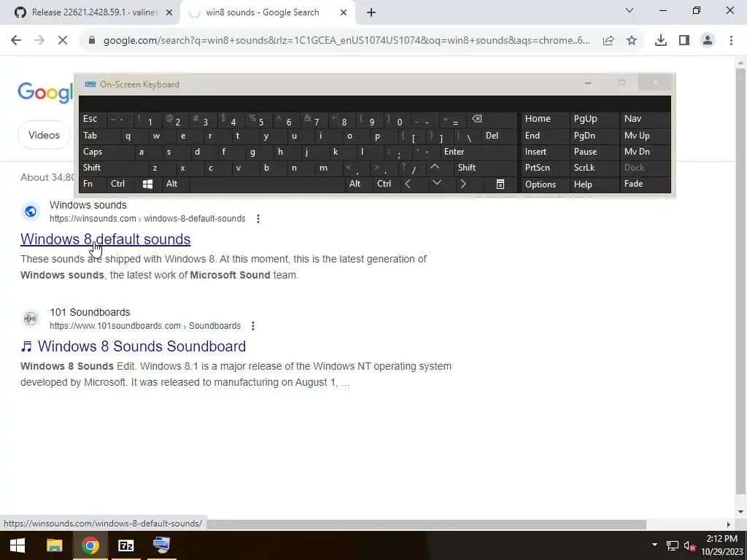Click the menu key on On-Screen Keyboard
Viewport: 747px width, 560px height.
pyautogui.click(x=500, y=184)
